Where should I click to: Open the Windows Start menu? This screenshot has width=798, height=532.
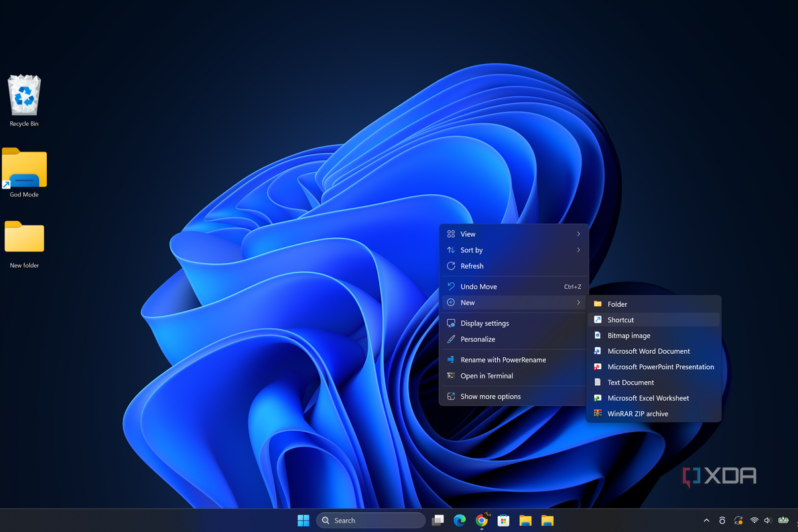click(x=304, y=521)
